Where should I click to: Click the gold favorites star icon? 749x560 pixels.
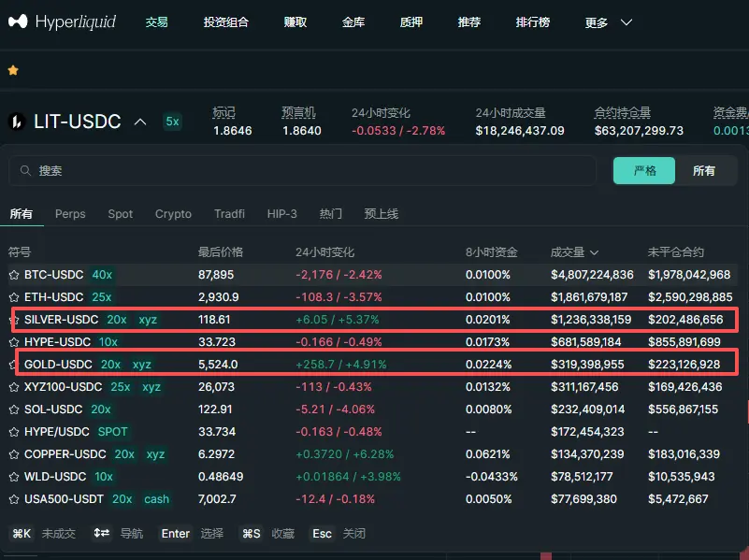(x=13, y=71)
